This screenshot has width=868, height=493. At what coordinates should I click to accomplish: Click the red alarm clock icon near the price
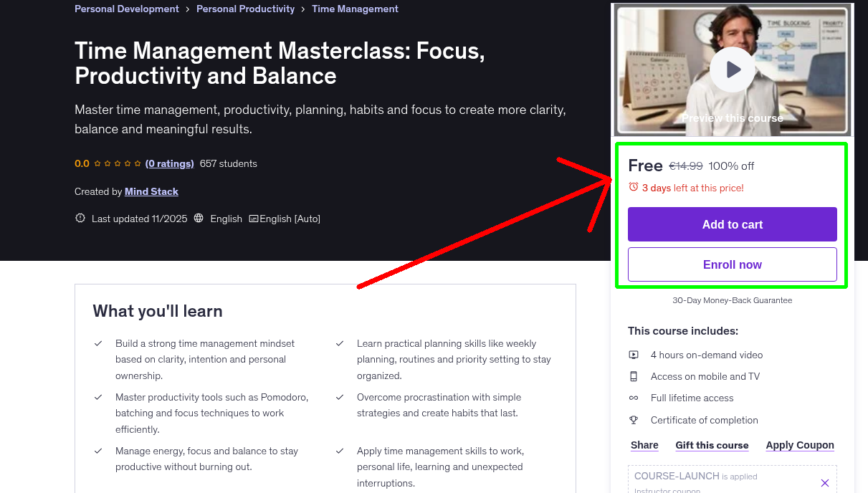point(633,186)
